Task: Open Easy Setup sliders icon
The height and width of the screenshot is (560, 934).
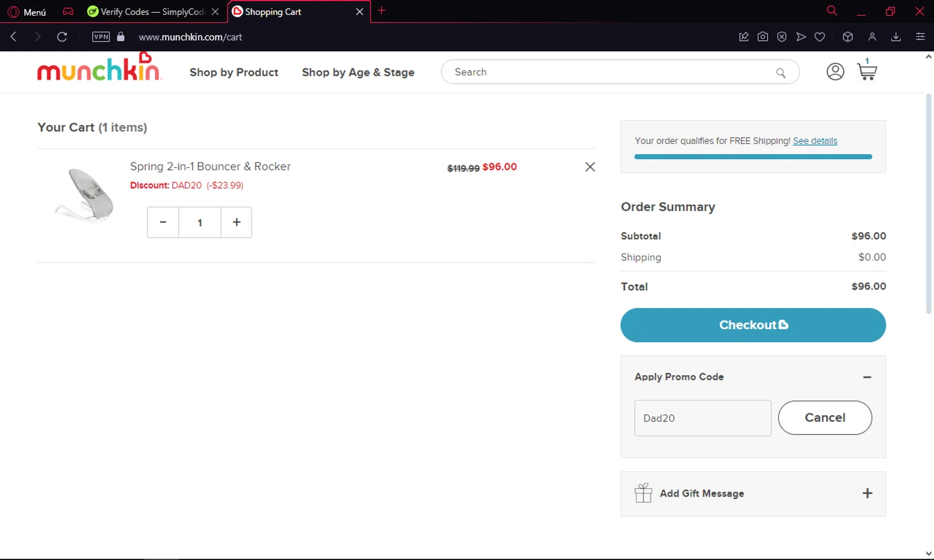Action: pyautogui.click(x=920, y=37)
